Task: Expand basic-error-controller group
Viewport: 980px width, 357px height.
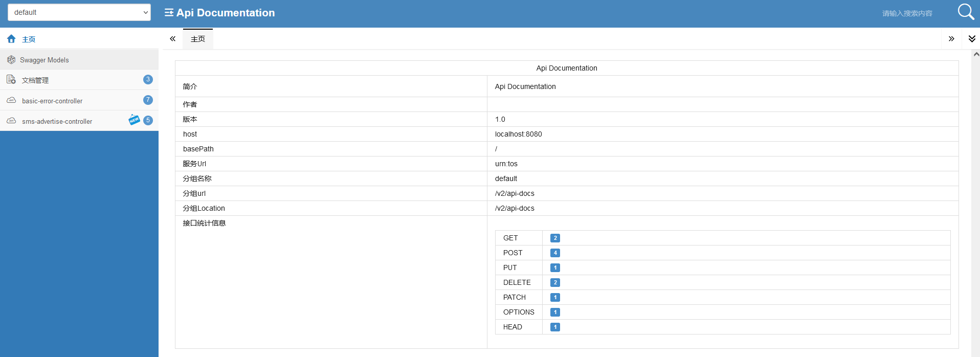Action: (x=79, y=100)
